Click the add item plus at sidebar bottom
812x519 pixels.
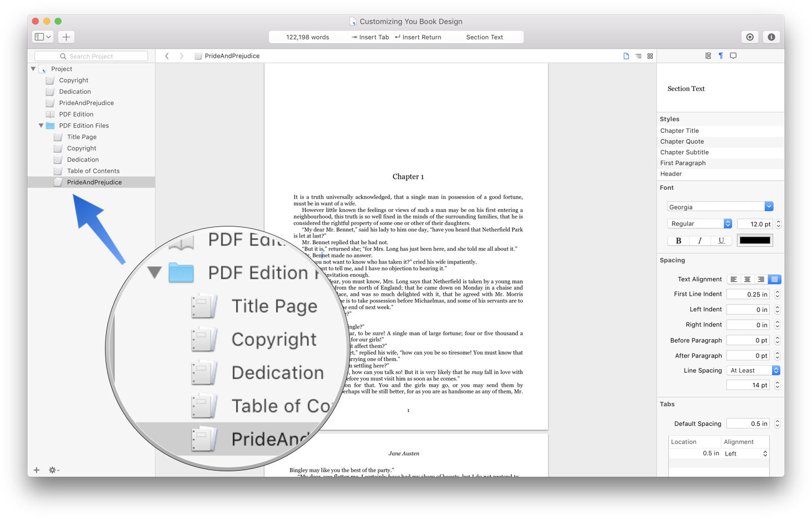(37, 470)
